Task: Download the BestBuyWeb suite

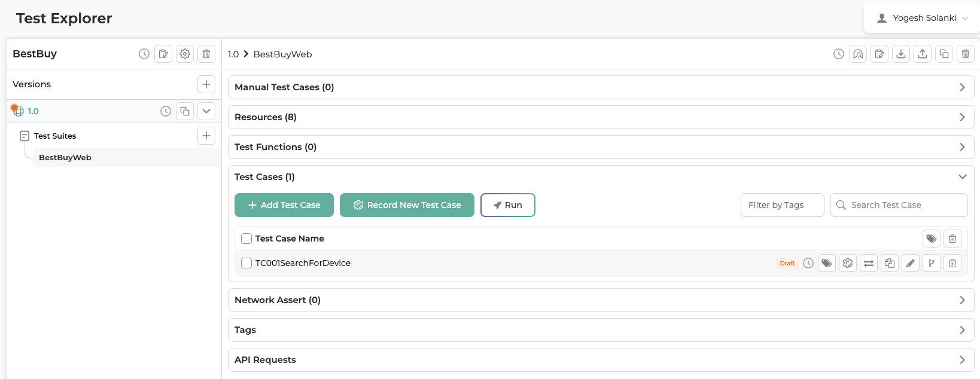Action: point(901,54)
